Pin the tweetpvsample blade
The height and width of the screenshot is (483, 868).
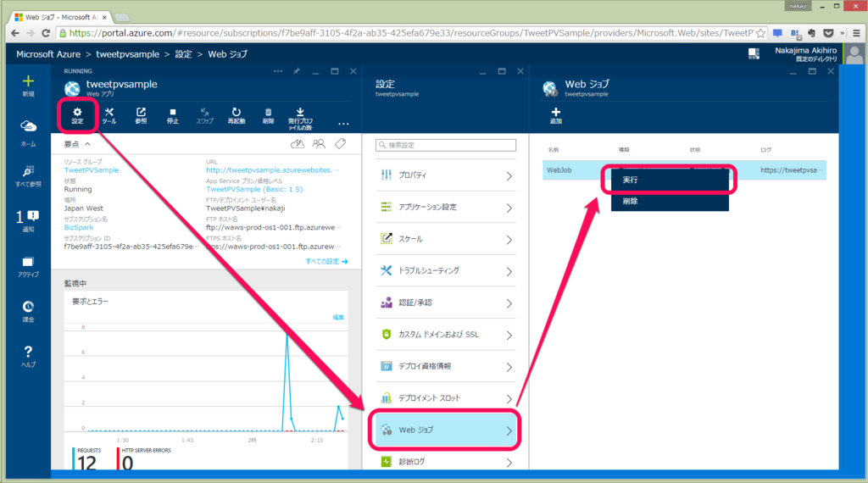[x=297, y=71]
